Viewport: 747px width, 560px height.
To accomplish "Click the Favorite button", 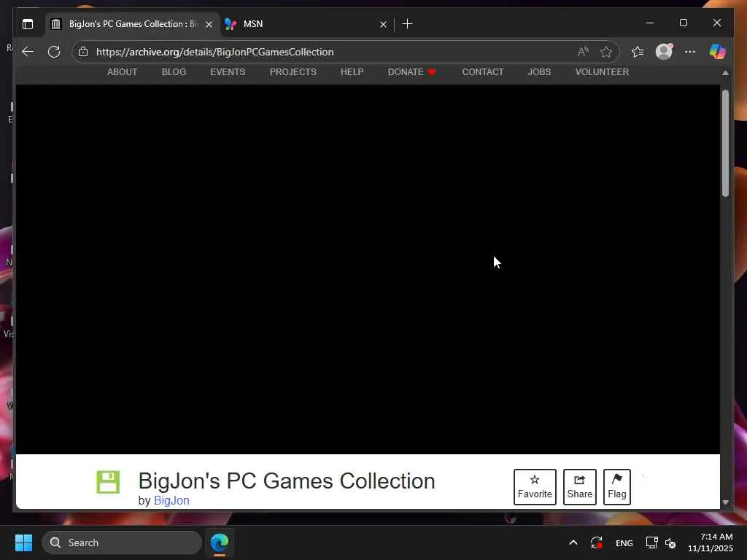I will [535, 486].
